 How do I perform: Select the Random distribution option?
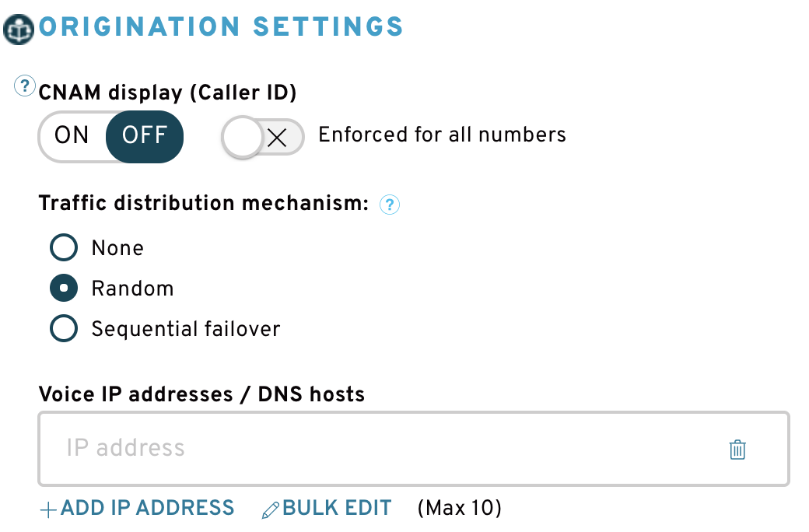(64, 288)
